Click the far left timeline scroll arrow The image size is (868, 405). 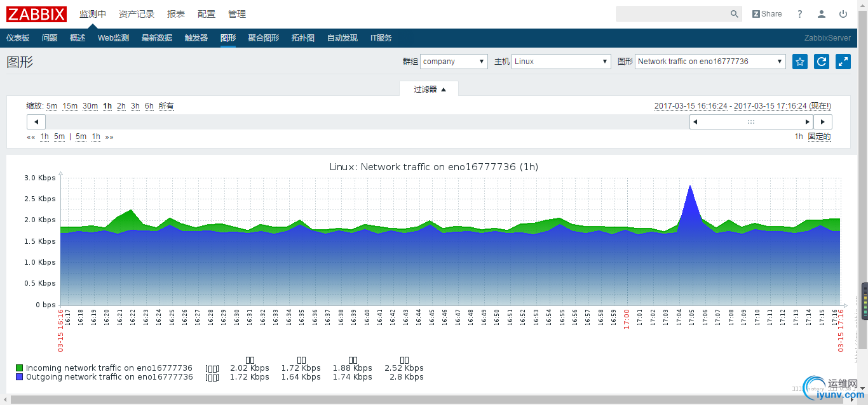36,122
